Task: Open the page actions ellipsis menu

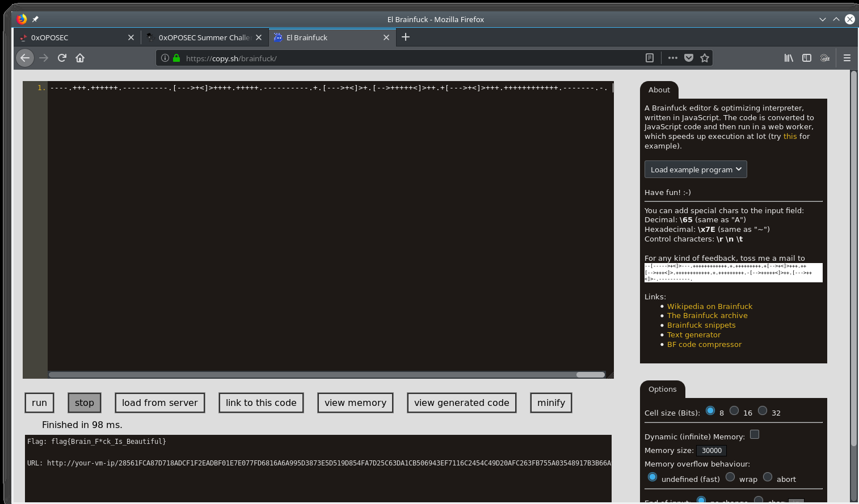Action: [x=673, y=58]
